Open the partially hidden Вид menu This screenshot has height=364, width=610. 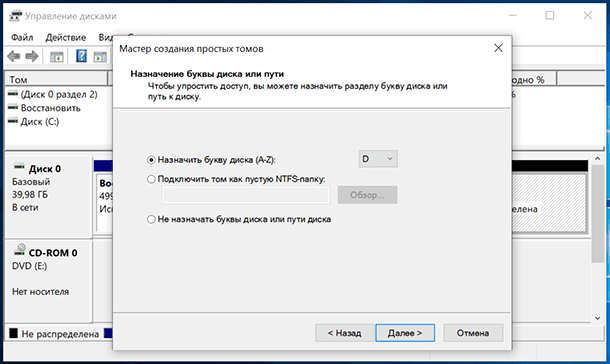coord(105,37)
